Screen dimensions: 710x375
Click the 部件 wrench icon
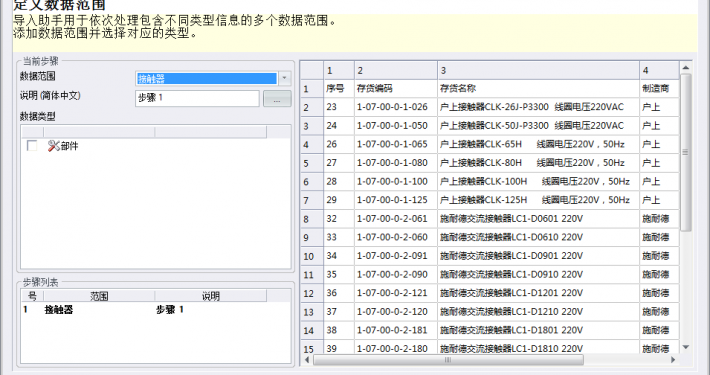[x=53, y=146]
